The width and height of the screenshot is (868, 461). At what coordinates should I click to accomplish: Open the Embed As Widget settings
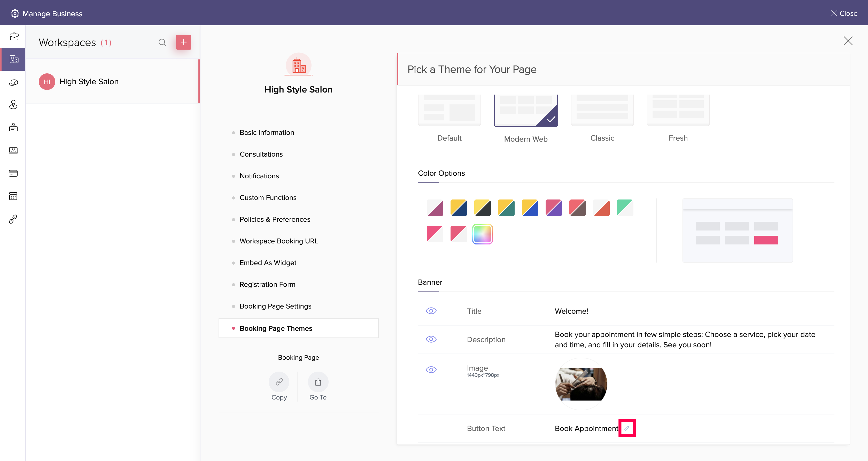pyautogui.click(x=268, y=263)
